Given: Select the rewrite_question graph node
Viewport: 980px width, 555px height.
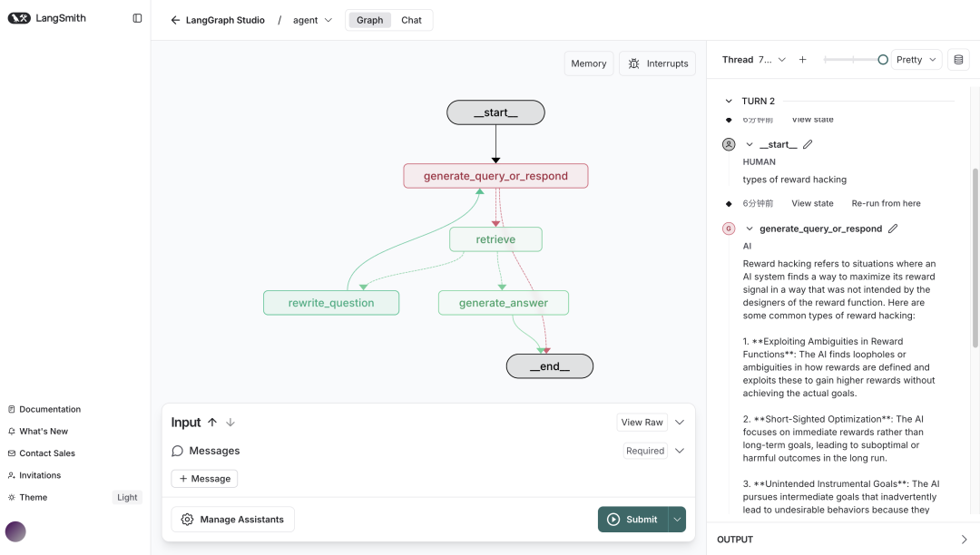Looking at the screenshot, I should point(331,303).
